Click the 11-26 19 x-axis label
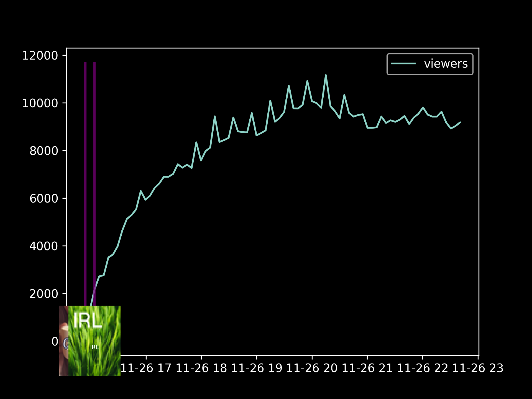 [257, 369]
